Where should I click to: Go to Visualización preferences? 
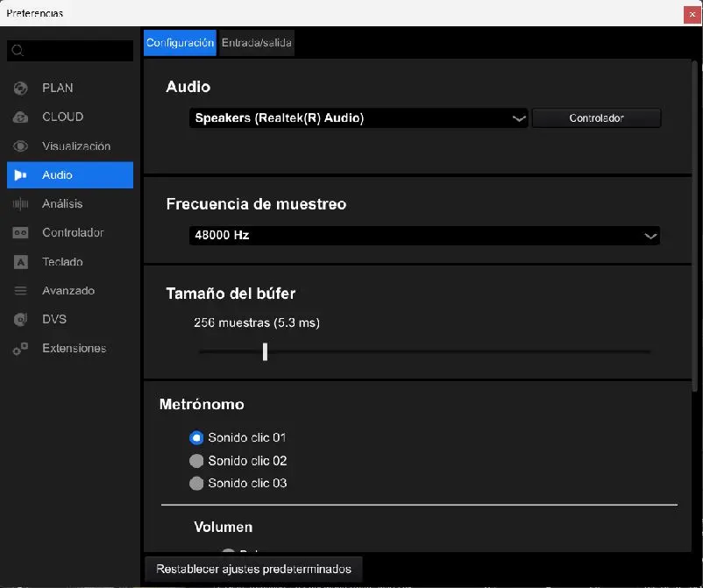(70, 146)
